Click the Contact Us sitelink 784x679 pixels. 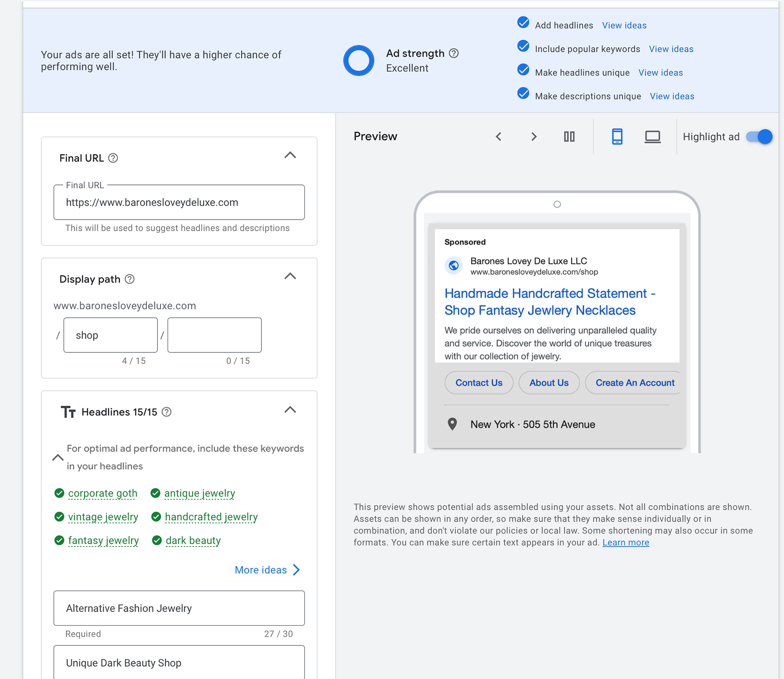click(x=479, y=383)
